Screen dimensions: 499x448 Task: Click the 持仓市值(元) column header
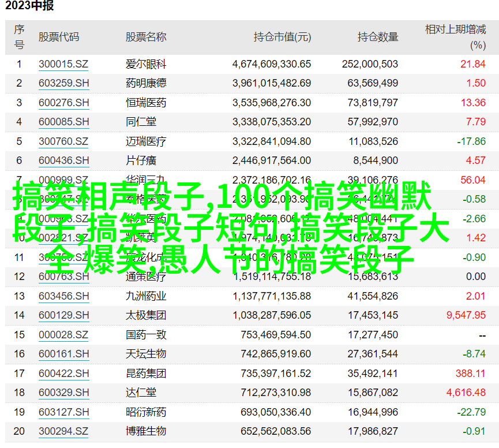coord(282,37)
